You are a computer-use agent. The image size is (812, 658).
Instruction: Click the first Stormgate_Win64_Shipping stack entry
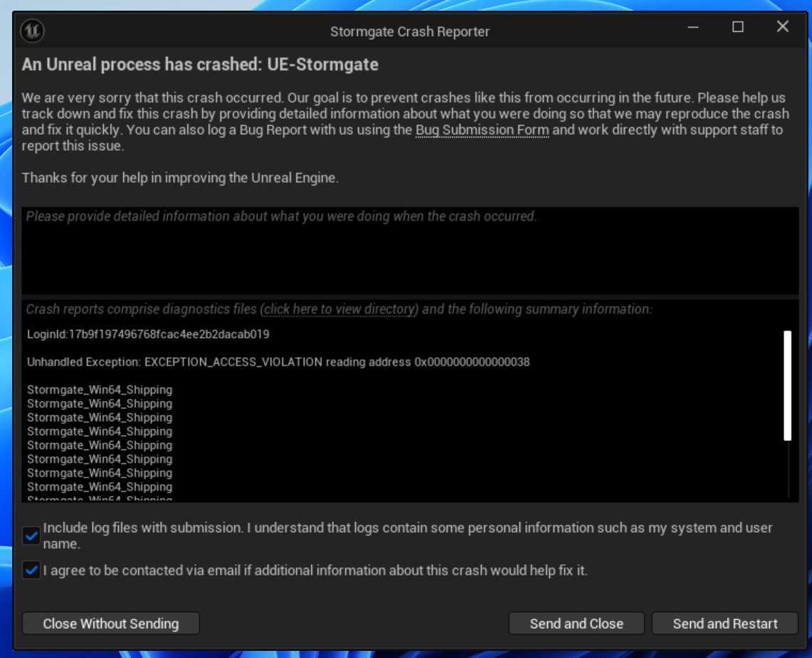[x=100, y=390]
